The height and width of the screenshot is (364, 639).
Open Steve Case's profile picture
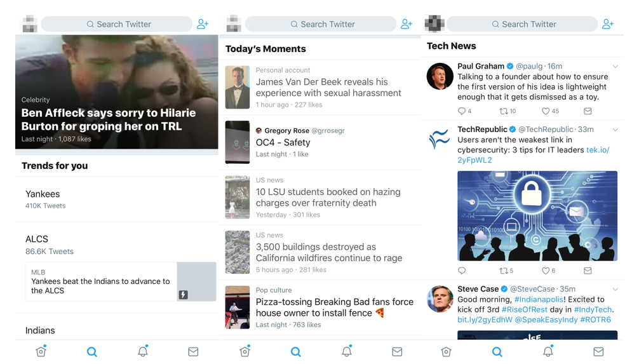(x=440, y=299)
